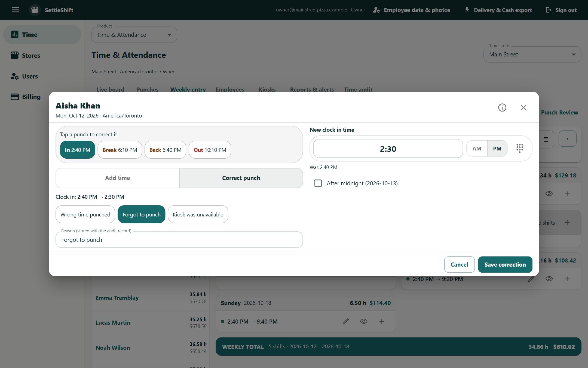Switch to the Correct punch tab
This screenshot has width=588, height=368.
pyautogui.click(x=241, y=178)
